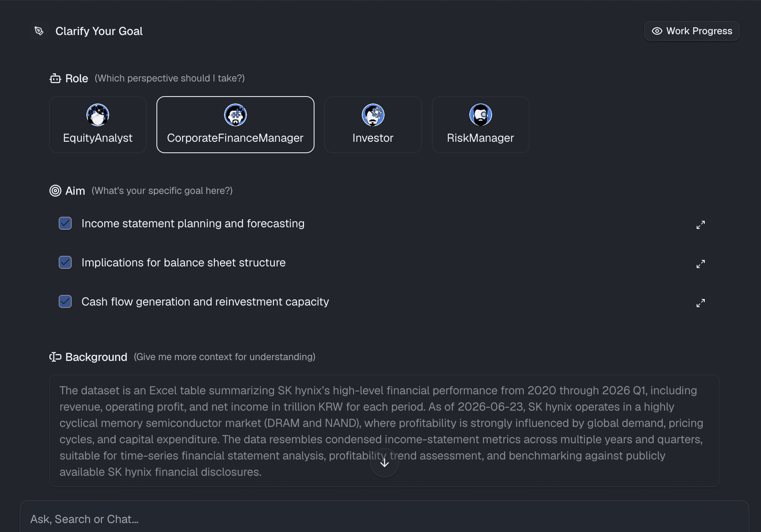Open the Work Progress view
This screenshot has height=532, width=761.
[x=692, y=31]
